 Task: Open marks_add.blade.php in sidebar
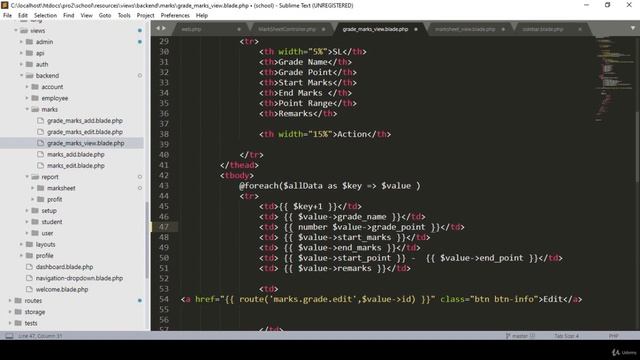coord(76,154)
